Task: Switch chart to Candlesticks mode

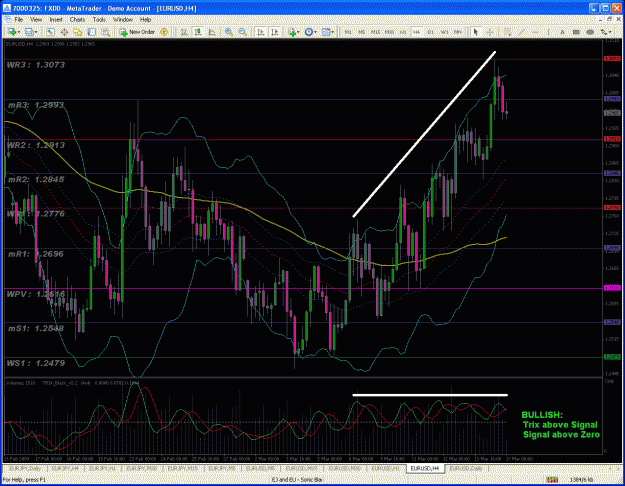Action: tap(198, 32)
